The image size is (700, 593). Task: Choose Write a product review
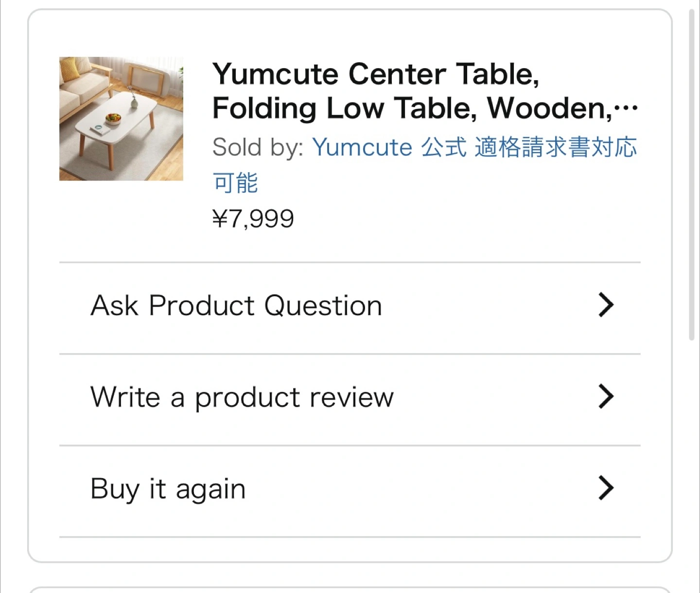click(242, 397)
